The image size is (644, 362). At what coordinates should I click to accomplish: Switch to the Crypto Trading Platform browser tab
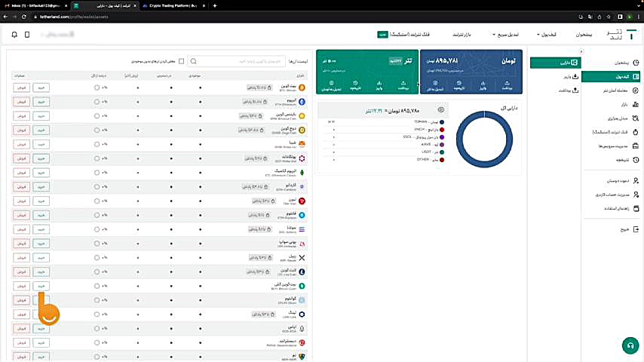[x=173, y=6]
